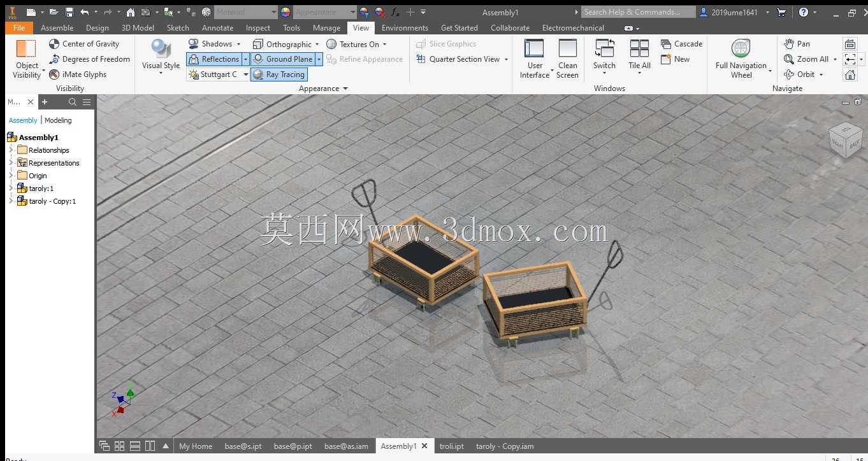Undo the last action
This screenshot has height=461, width=868.
[85, 12]
